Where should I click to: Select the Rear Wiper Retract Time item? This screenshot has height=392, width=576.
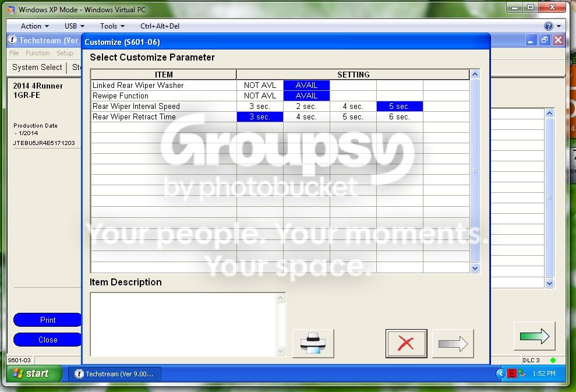click(164, 117)
